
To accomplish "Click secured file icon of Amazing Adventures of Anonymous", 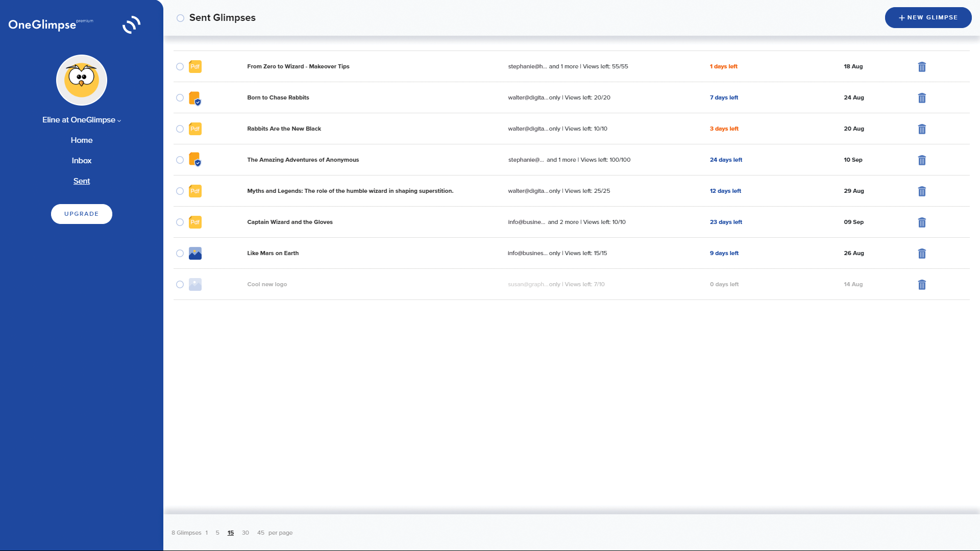I will [195, 160].
